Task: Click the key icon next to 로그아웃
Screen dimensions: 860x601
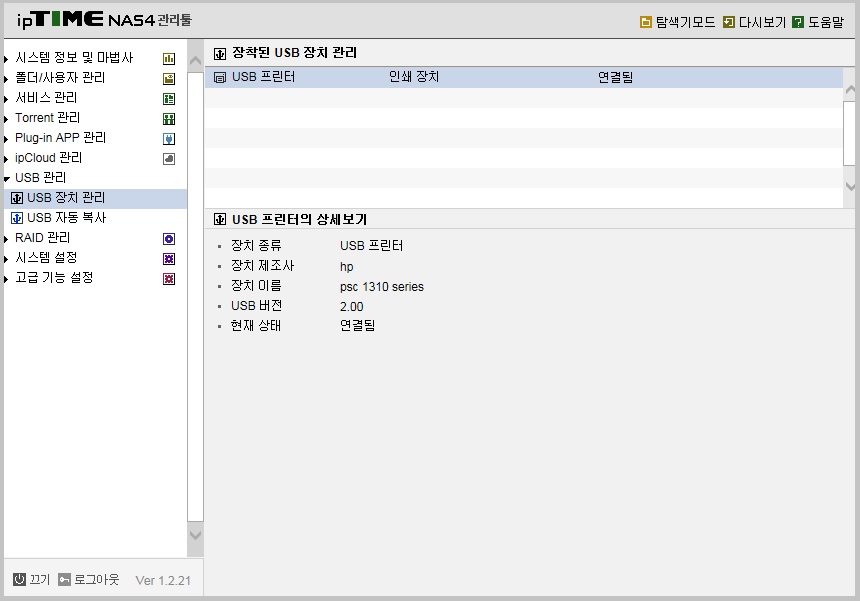Action: coord(64,580)
